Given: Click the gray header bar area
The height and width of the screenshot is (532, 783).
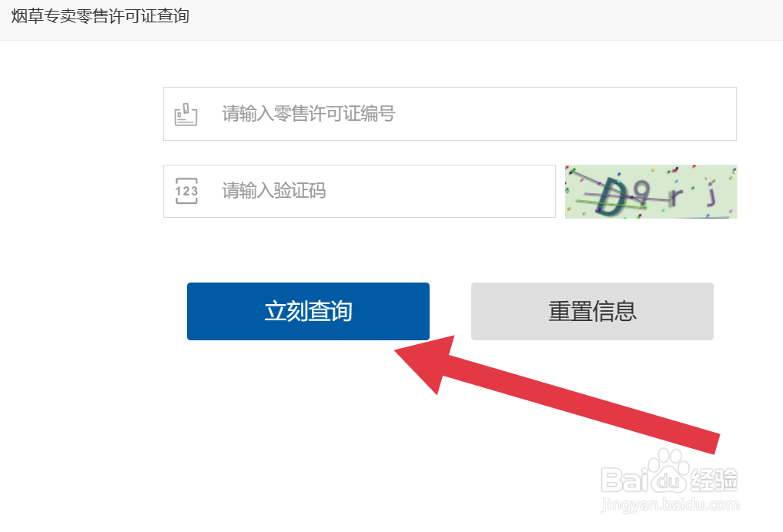Looking at the screenshot, I should point(391,20).
